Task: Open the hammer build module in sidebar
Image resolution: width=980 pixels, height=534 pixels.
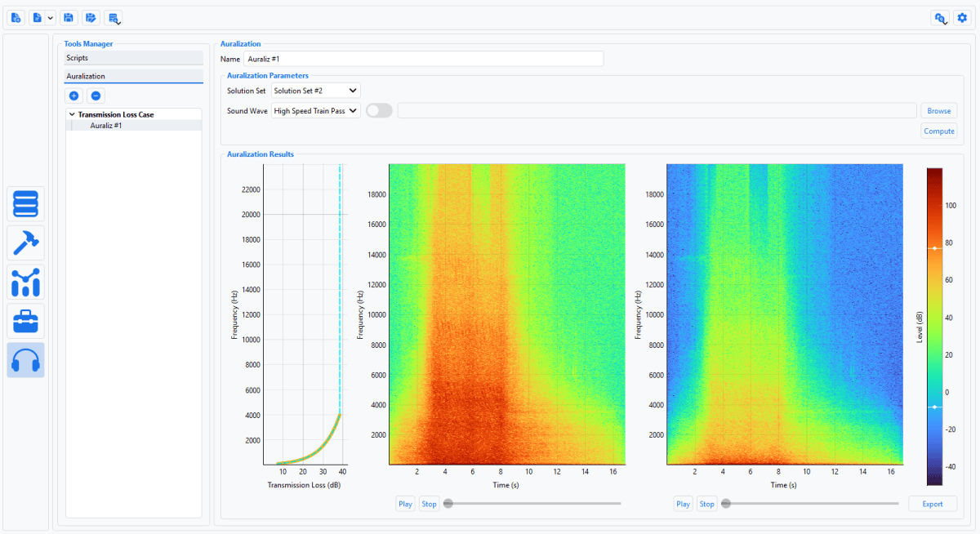Action: (x=25, y=243)
